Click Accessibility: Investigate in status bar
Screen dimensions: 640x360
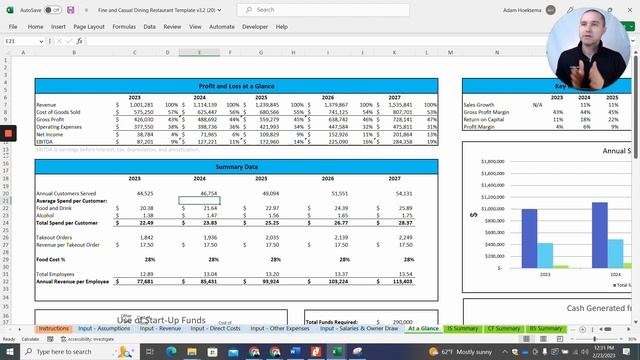point(87,339)
